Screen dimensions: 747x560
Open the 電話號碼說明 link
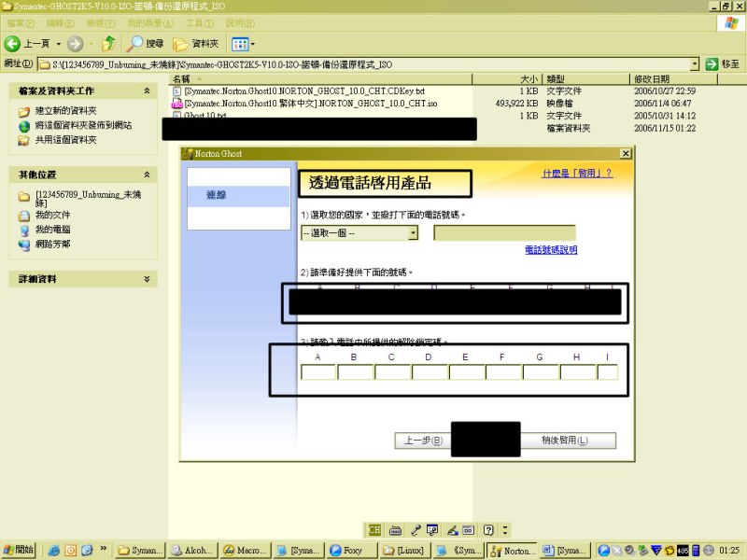(x=551, y=249)
